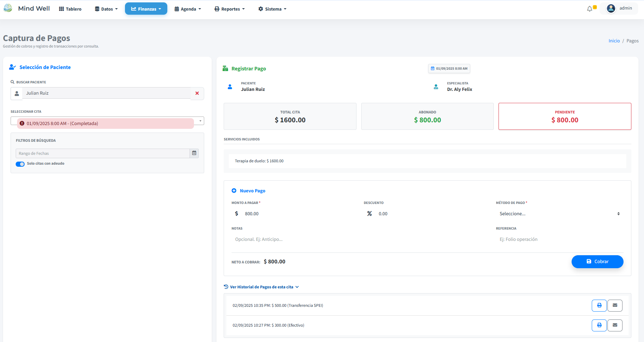Viewport: 644px width, 342px height.
Task: Open the Datos menu
Action: [x=106, y=9]
